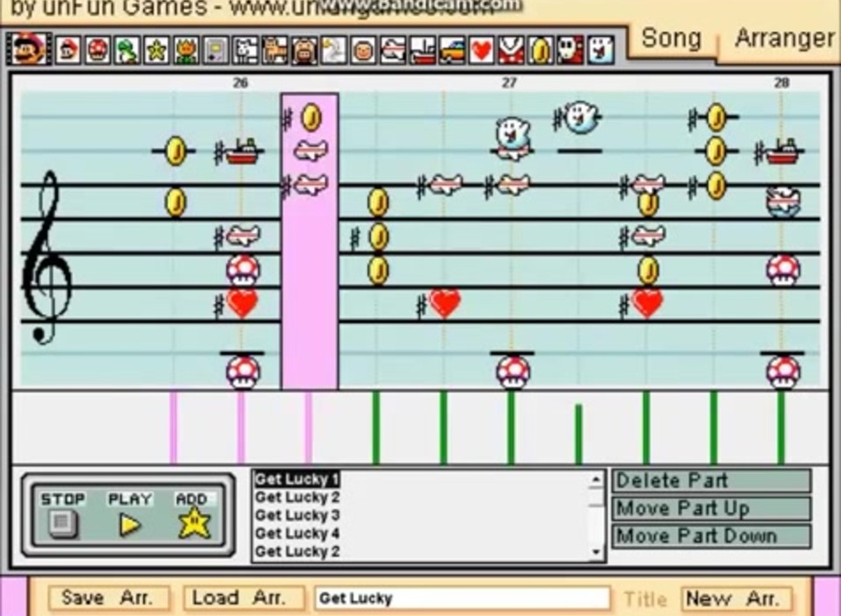Select the Heart instrument in toolbar
Screen dimensions: 841x616
[x=481, y=51]
